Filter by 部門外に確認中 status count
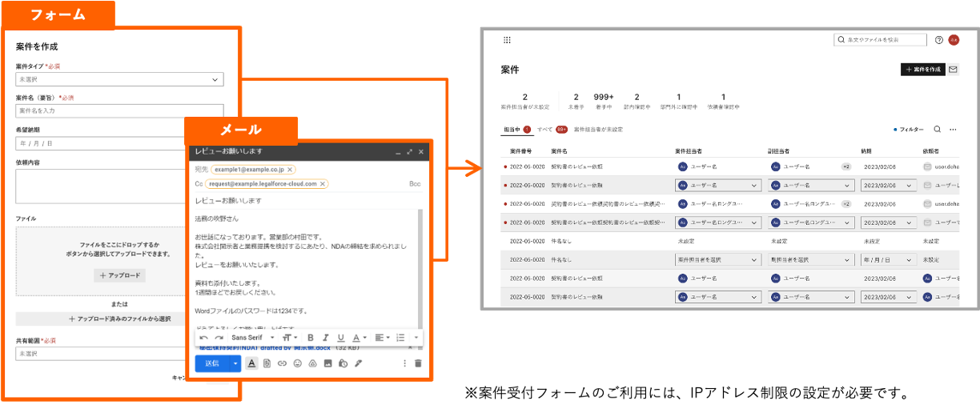The height and width of the screenshot is (413, 980). click(x=679, y=101)
